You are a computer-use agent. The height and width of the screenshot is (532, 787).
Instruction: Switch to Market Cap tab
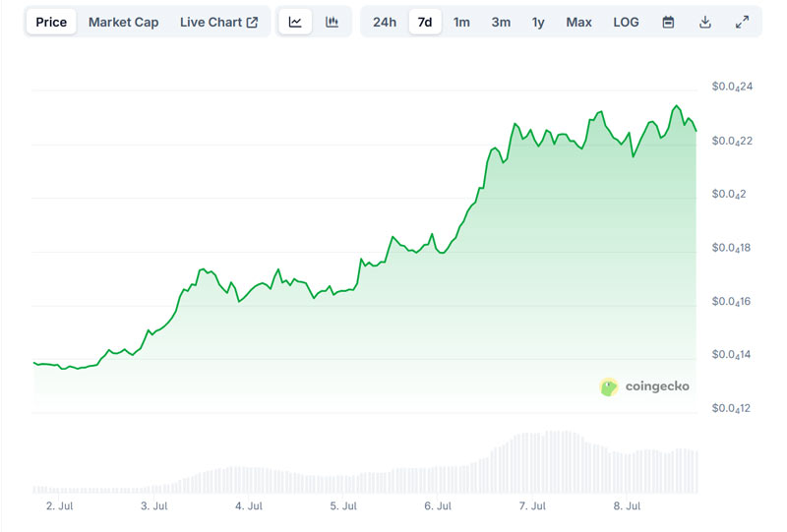coord(123,22)
